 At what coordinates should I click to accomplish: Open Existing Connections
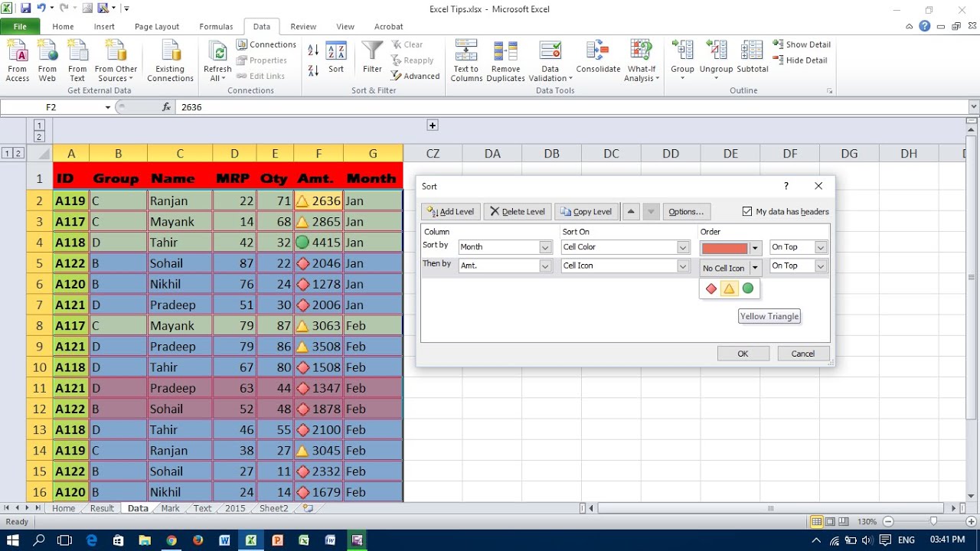[x=170, y=61]
